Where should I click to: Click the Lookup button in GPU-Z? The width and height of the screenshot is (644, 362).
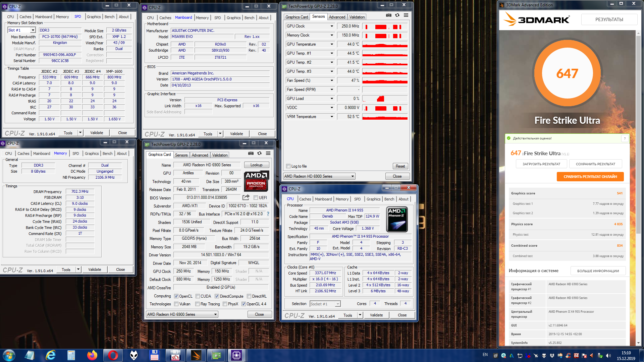(x=256, y=165)
